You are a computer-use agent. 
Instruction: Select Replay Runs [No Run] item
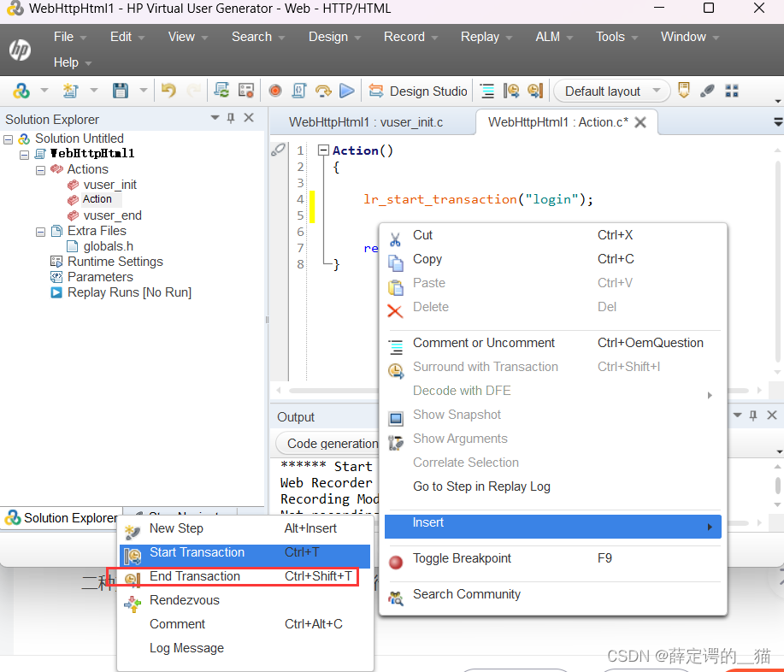[129, 292]
